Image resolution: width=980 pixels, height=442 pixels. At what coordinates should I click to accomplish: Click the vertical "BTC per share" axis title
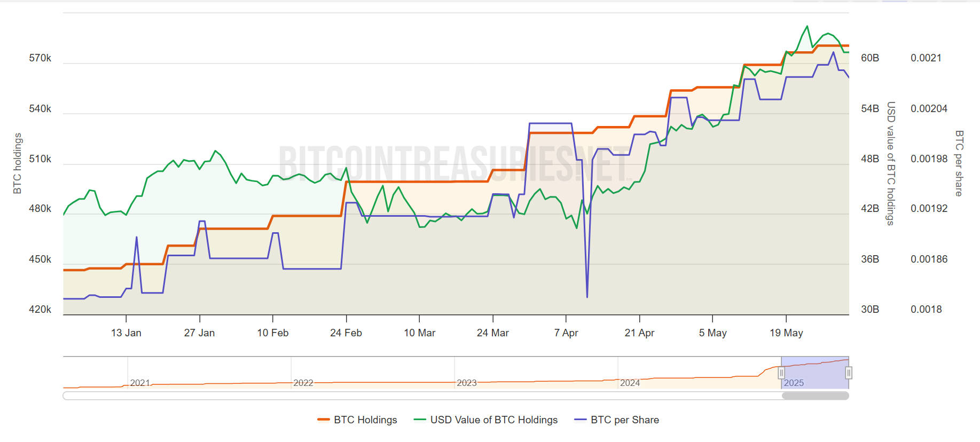[959, 163]
